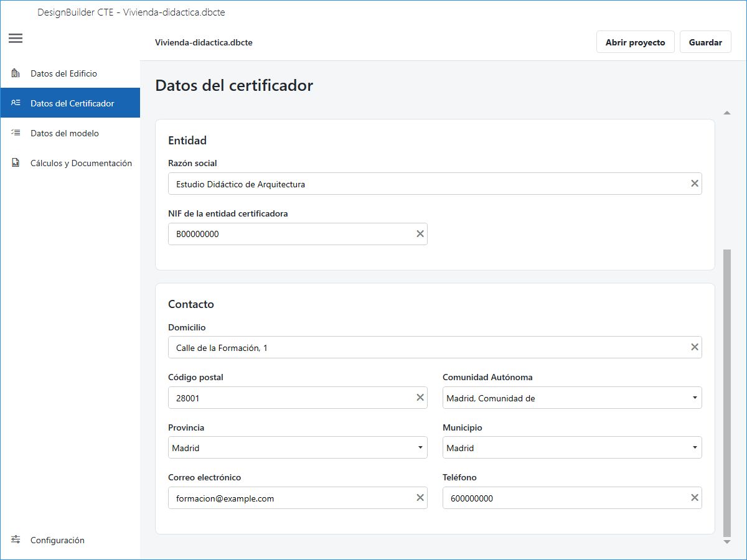Clear the Domicilio field
747x560 pixels.
click(x=695, y=347)
